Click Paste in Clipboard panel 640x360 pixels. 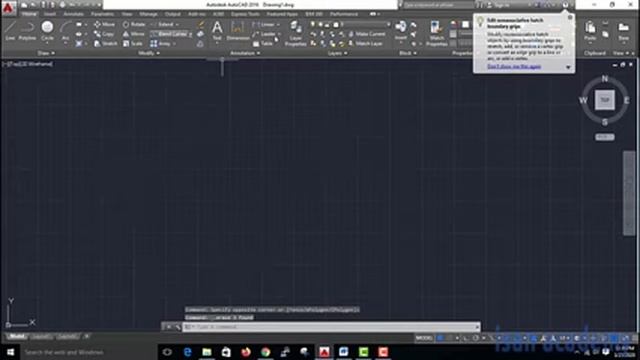(590, 31)
